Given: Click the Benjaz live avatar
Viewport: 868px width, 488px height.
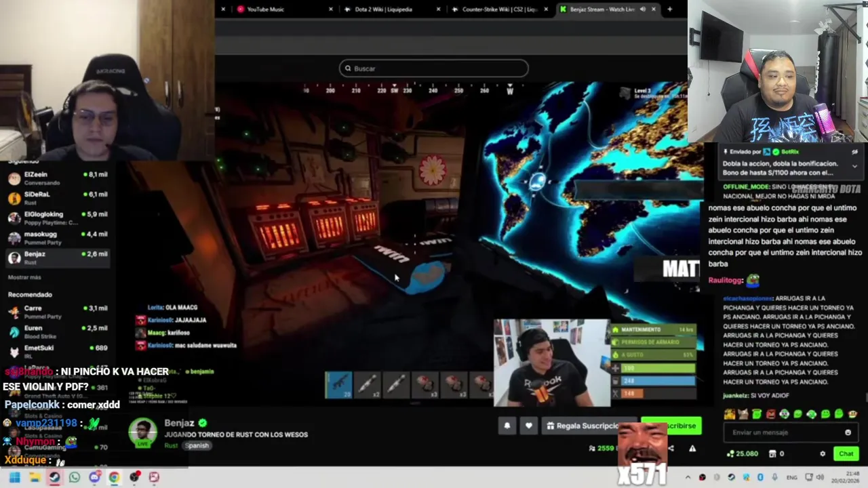Looking at the screenshot, I should coord(142,433).
